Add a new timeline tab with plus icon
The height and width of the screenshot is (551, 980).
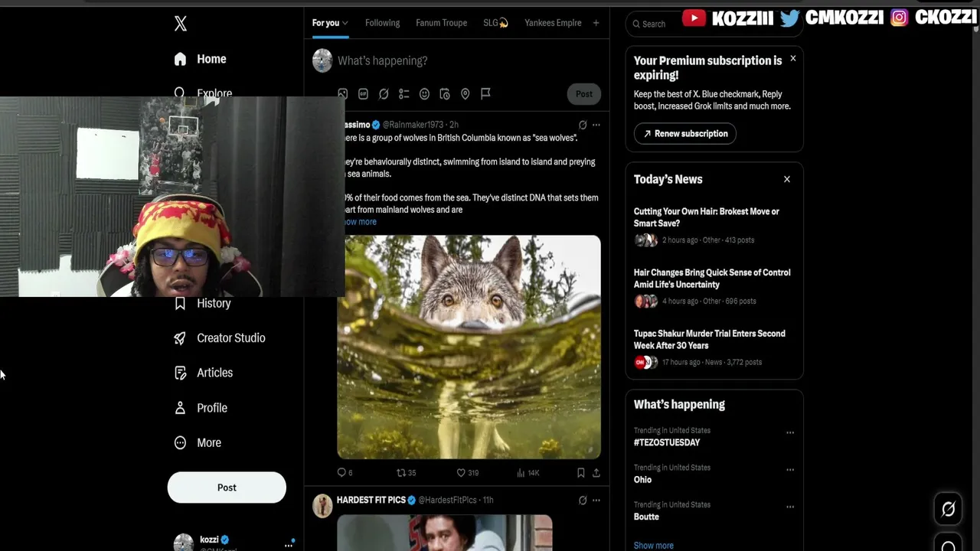click(596, 23)
